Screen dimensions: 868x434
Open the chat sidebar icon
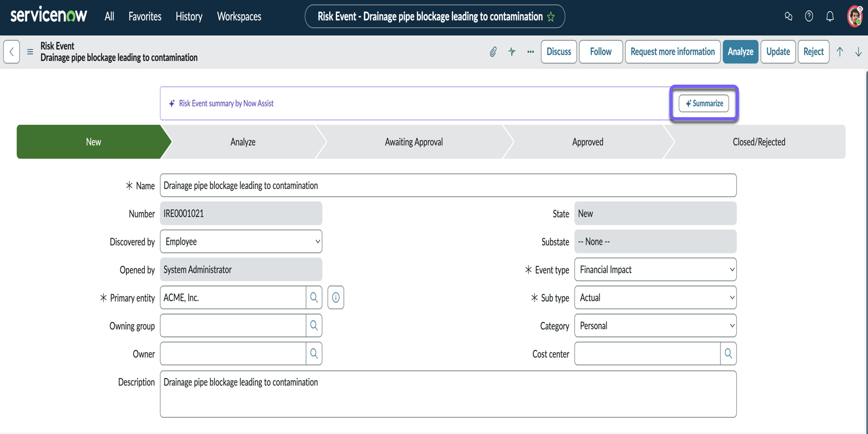(x=788, y=16)
